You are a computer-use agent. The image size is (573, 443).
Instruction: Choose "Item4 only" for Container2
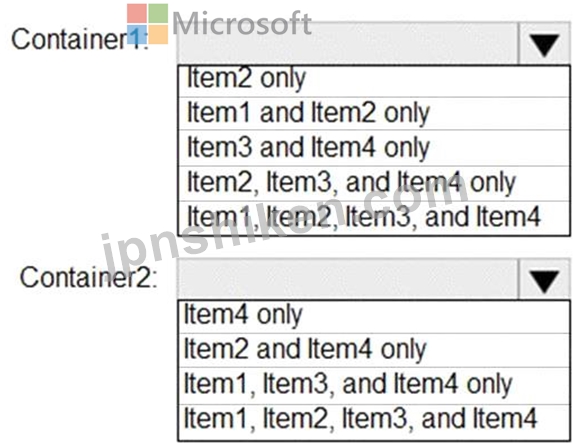(374, 317)
